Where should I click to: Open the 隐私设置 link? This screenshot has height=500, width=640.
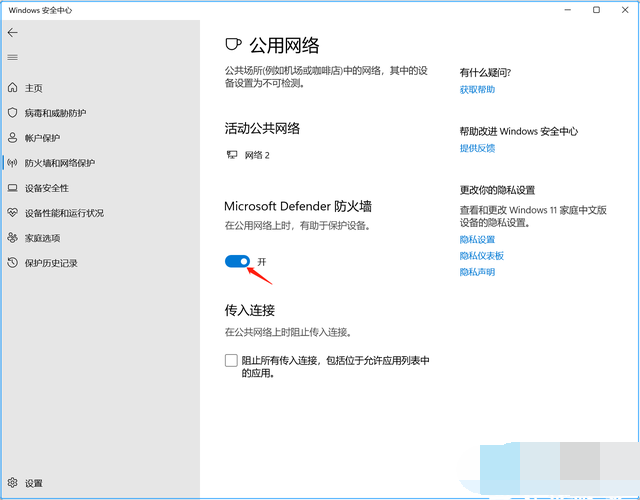pyautogui.click(x=477, y=240)
